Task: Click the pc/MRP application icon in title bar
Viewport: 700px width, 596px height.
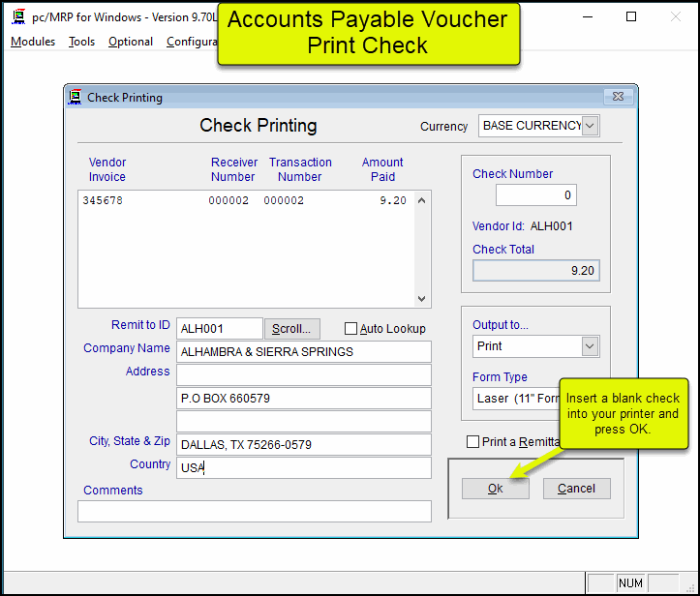Action: click(17, 16)
